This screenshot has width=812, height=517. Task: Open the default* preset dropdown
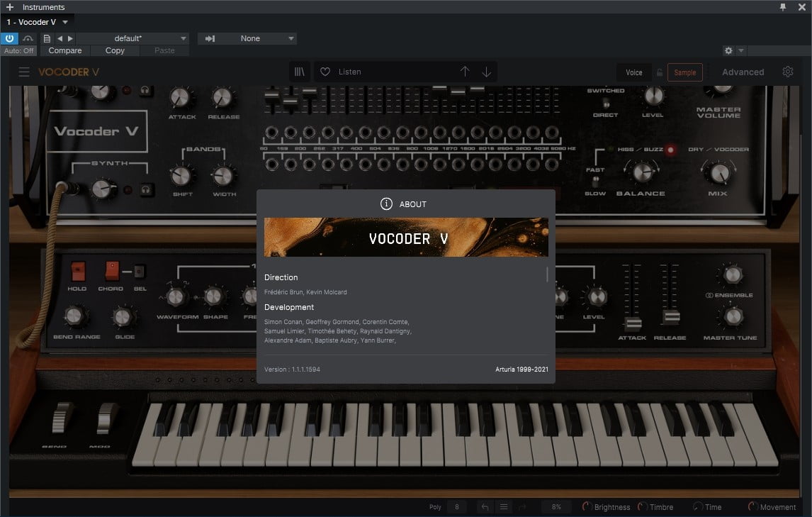tap(132, 38)
